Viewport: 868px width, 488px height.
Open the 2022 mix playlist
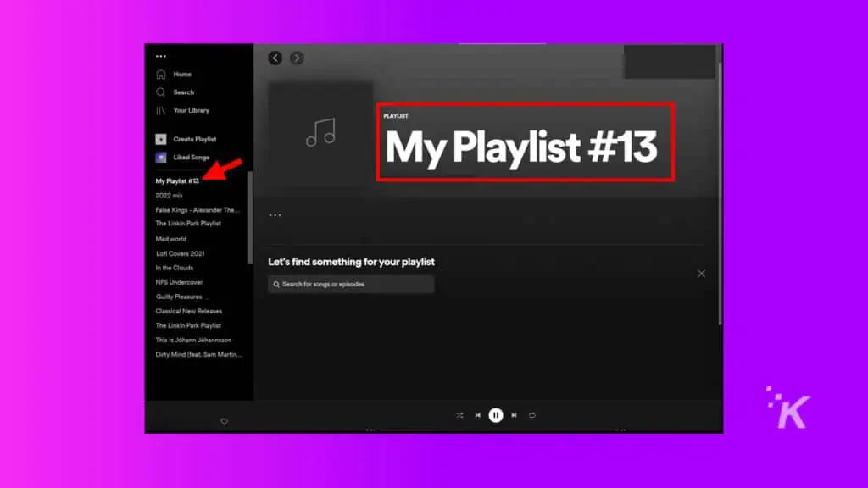tap(169, 196)
